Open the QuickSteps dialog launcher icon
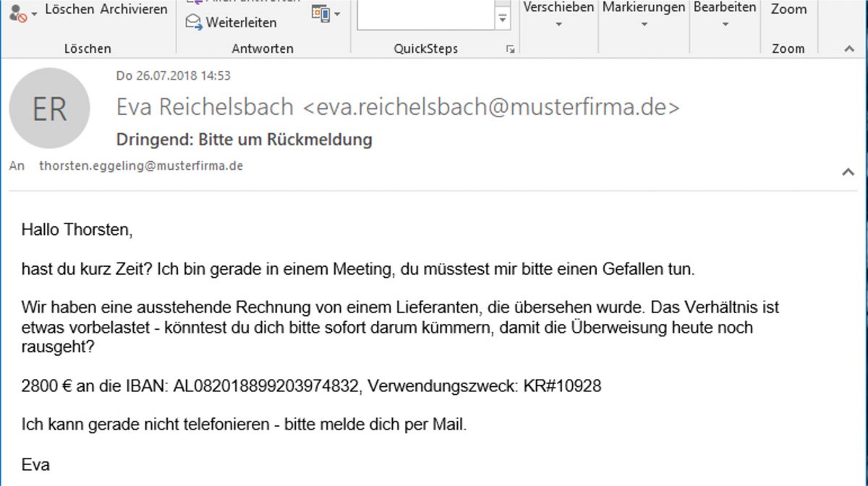The width and height of the screenshot is (868, 486). (511, 48)
